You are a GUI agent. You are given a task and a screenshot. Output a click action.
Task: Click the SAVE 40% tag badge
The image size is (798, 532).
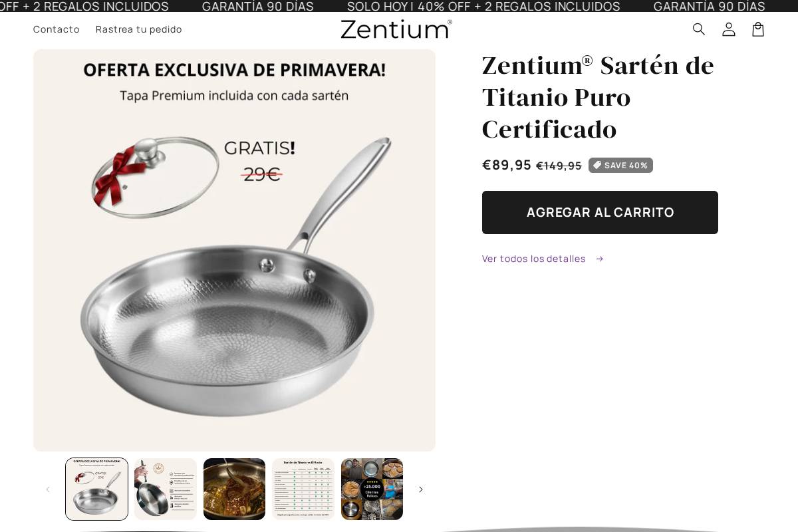tap(620, 165)
